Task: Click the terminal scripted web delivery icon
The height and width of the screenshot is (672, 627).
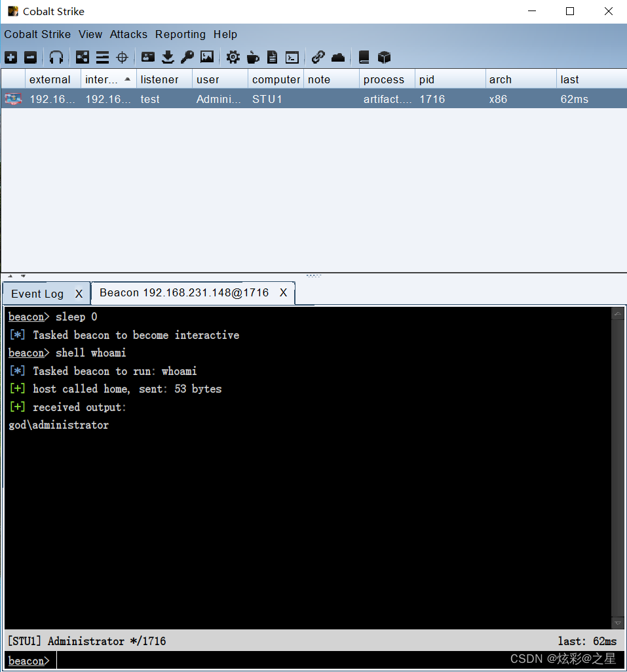Action: coord(292,58)
